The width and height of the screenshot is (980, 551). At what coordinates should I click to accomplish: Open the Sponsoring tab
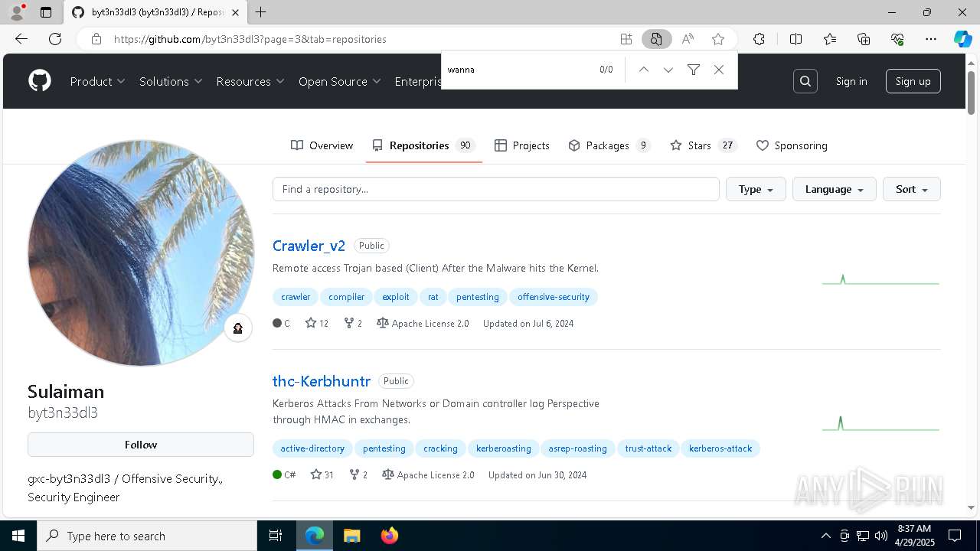click(792, 145)
